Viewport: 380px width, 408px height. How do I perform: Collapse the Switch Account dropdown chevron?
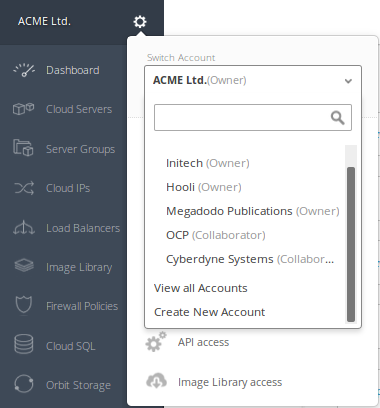click(x=348, y=81)
